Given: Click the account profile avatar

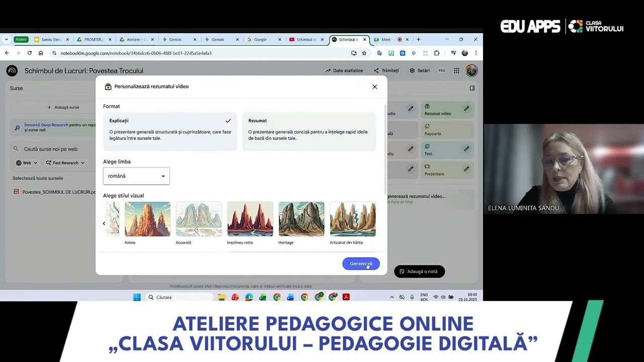Looking at the screenshot, I should [x=471, y=71].
